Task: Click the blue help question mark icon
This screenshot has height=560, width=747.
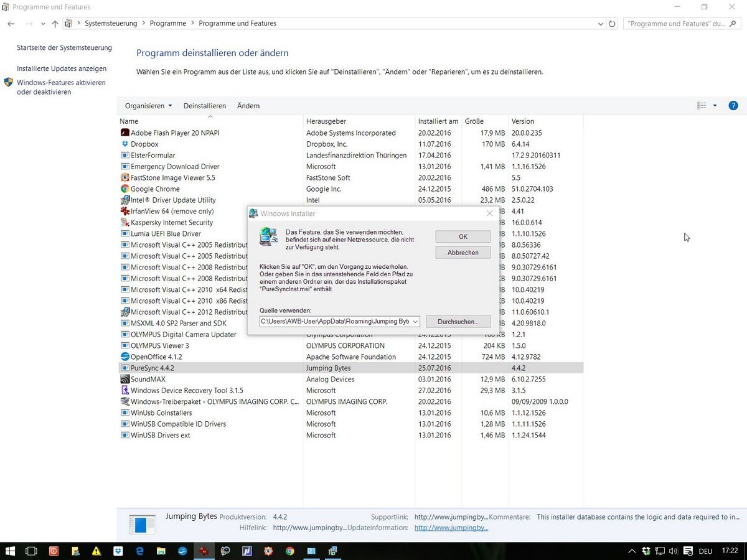Action: coord(733,106)
